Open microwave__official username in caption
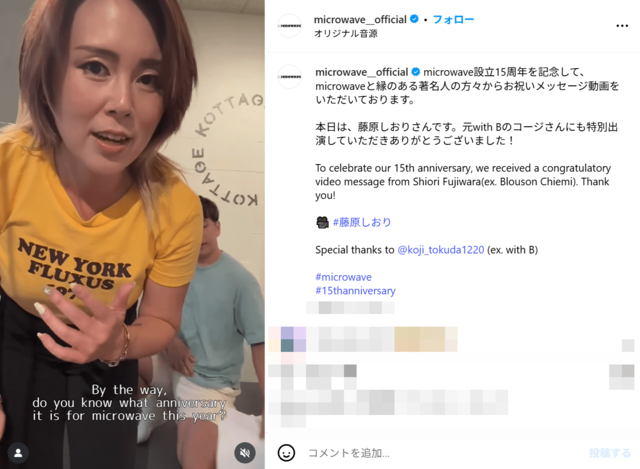Viewport: 640px width, 469px height. pos(362,72)
